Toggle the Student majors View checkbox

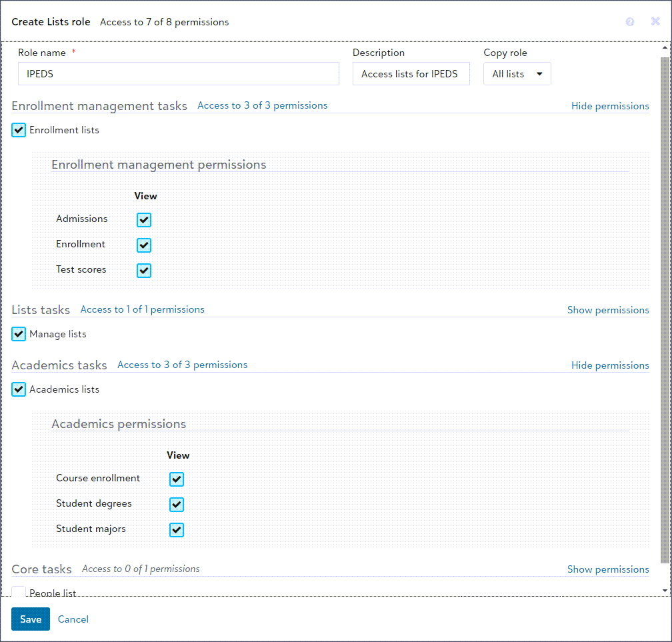coord(177,530)
